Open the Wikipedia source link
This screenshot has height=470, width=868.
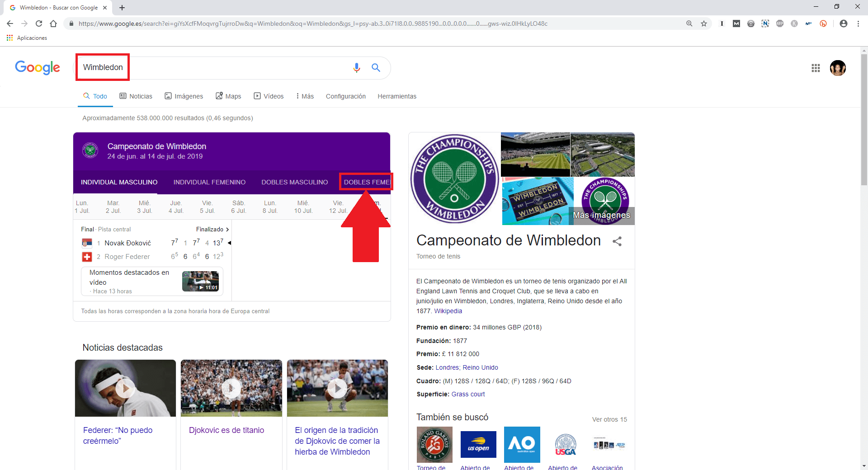[448, 311]
